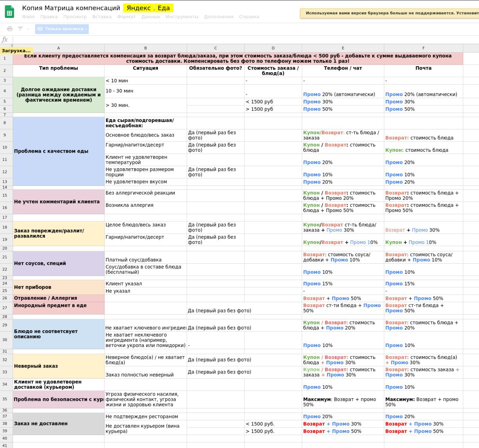Click the 'Клиент не удовлетворен температурой' cell
Screen dimensions: 479x448
coord(146,160)
